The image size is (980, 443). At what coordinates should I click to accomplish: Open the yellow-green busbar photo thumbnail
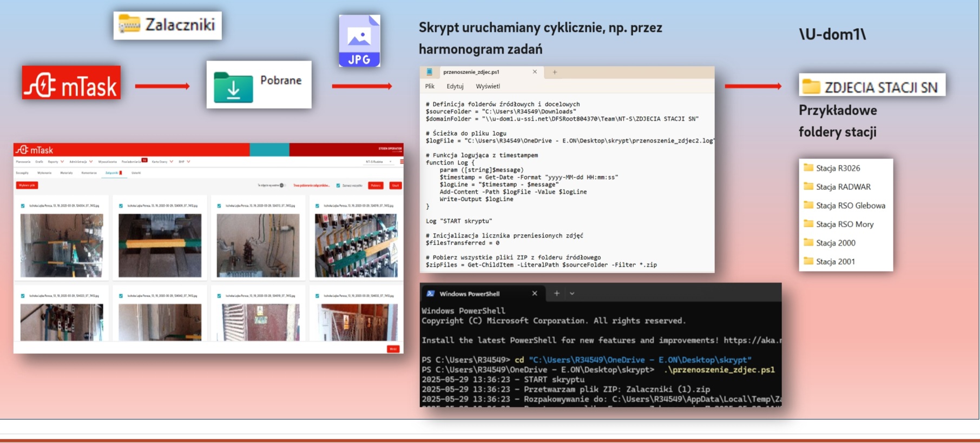(160, 246)
